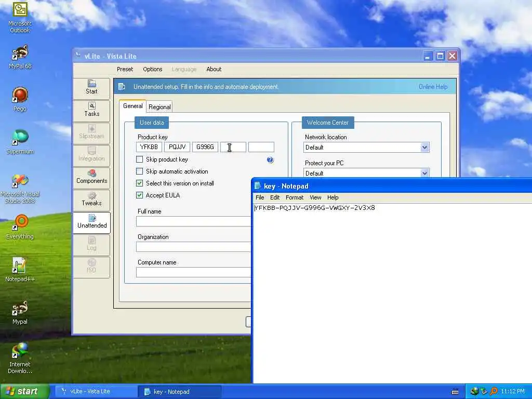Open the ISO section in vLite
The width and height of the screenshot is (532, 399).
[x=91, y=267]
